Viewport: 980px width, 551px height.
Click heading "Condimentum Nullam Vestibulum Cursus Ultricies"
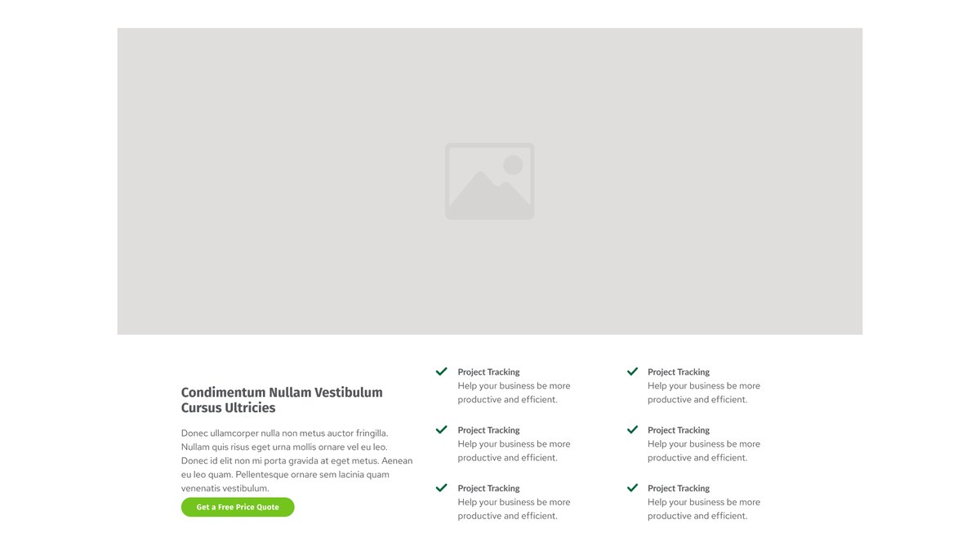pos(282,400)
